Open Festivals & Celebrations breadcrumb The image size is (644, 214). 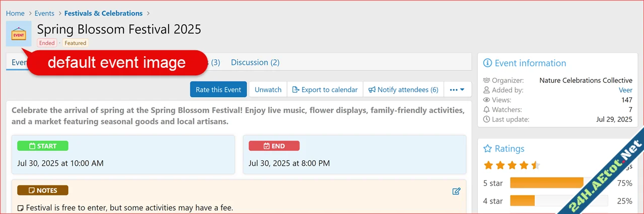click(x=103, y=13)
